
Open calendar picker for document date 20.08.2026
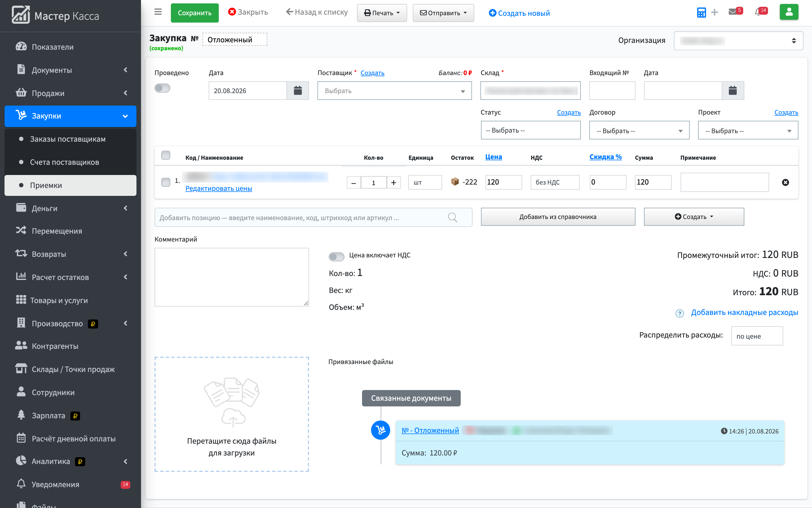tap(298, 91)
